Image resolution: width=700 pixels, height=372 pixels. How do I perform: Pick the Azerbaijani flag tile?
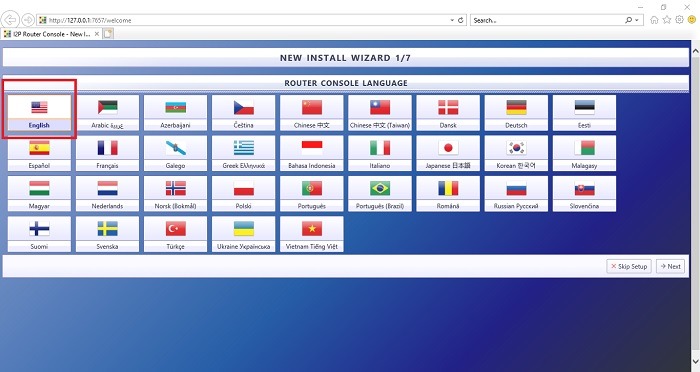coord(175,113)
